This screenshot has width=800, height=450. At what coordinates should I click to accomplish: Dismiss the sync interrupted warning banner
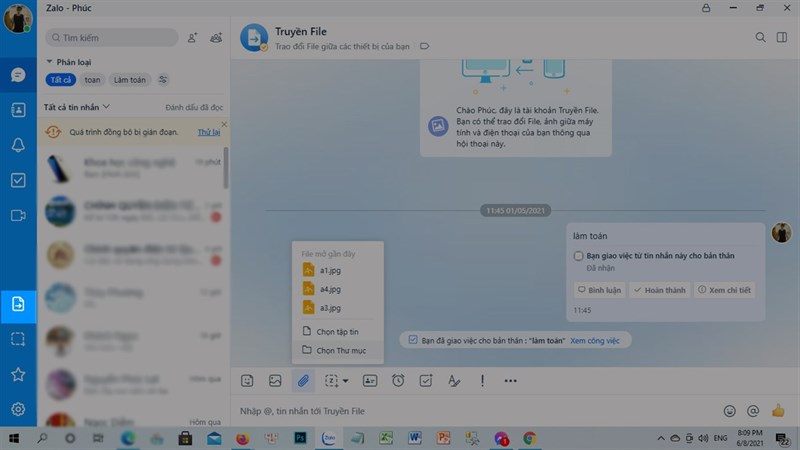point(224,124)
